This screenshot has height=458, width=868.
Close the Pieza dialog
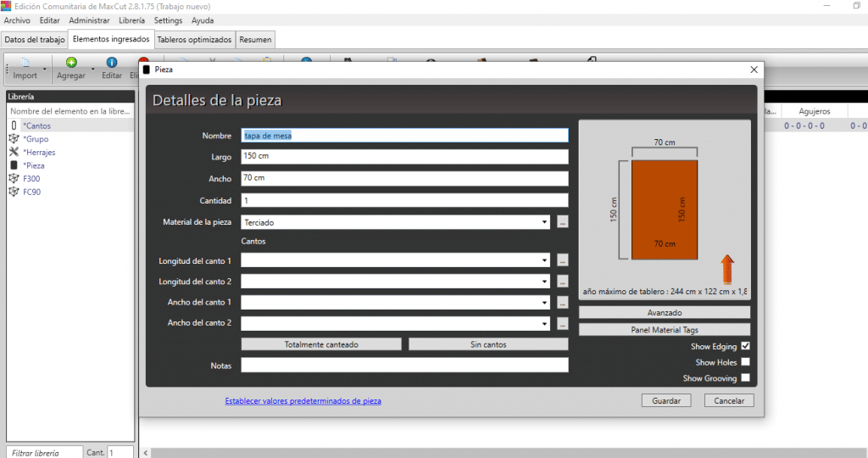[x=754, y=70]
